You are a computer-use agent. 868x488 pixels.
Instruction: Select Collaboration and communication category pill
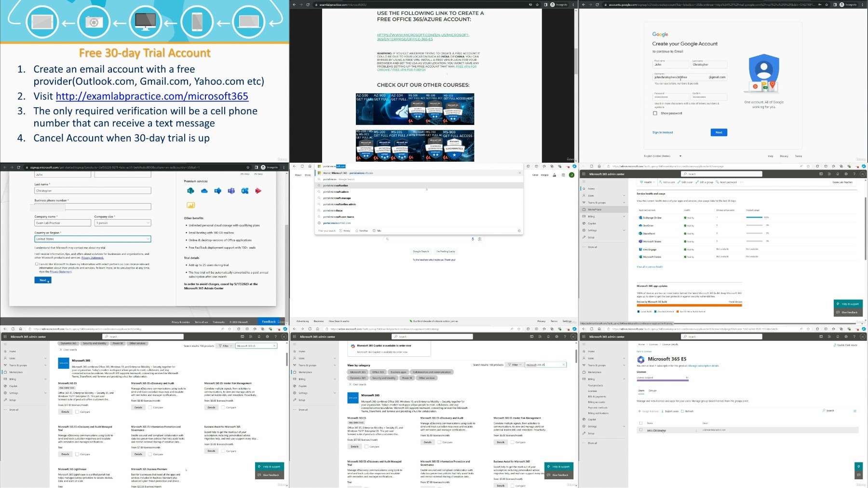(x=432, y=372)
